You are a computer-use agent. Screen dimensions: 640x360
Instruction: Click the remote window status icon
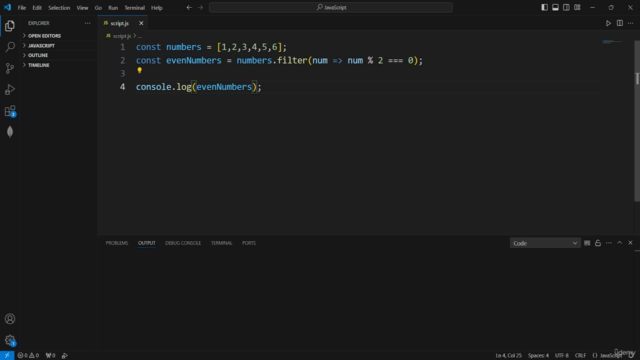tap(7, 355)
